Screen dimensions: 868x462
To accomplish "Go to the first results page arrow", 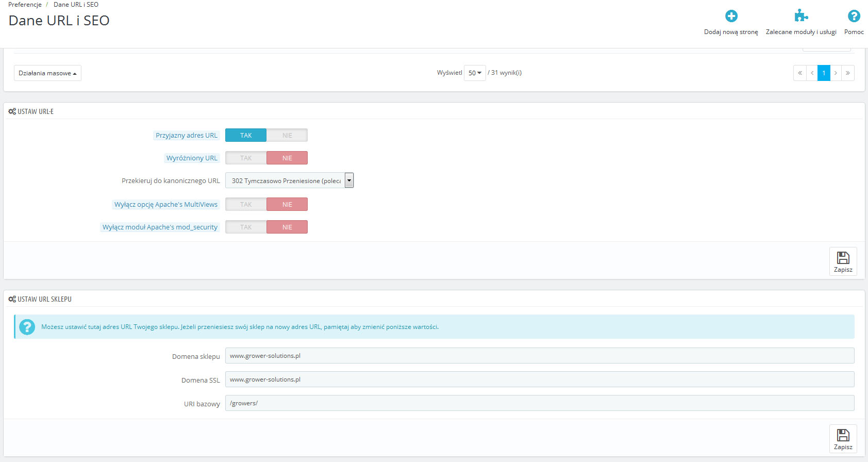I will [800, 73].
